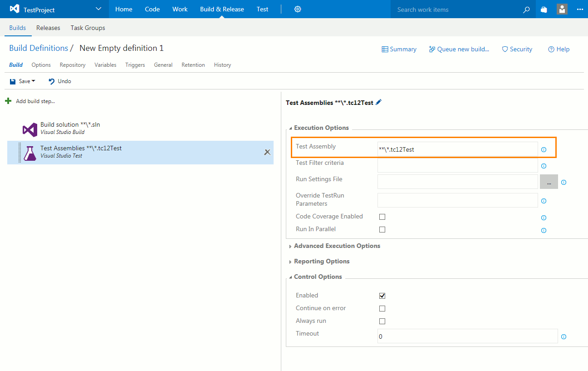Check the Run In Parallel checkbox

(382, 230)
